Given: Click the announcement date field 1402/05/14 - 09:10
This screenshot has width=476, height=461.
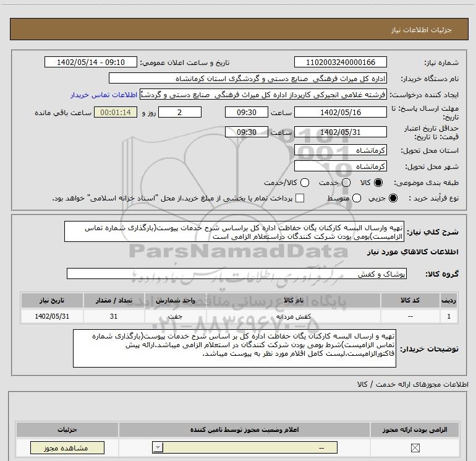Looking at the screenshot, I should pos(91,62).
